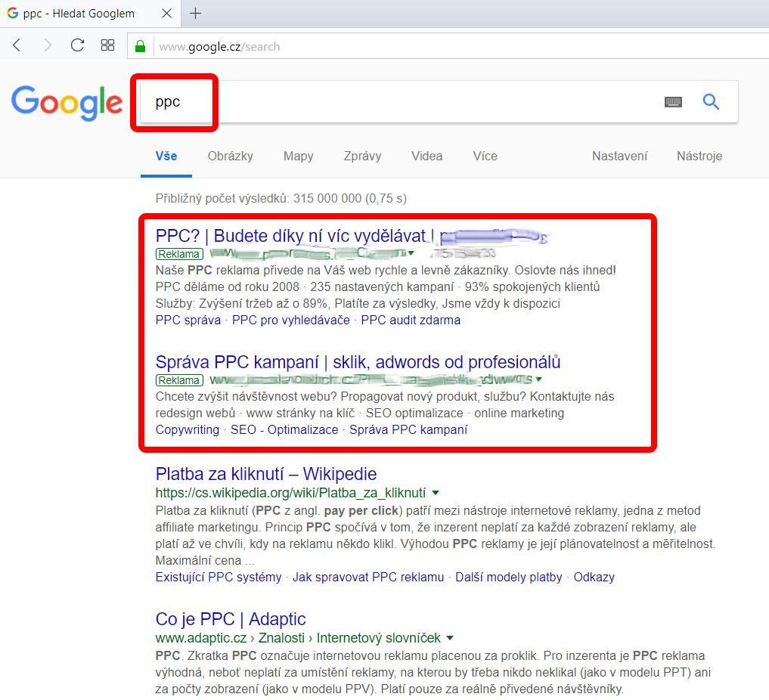Open 'Platba za kliknutí – Wikipedie' result
769x700 pixels.
coord(266,474)
